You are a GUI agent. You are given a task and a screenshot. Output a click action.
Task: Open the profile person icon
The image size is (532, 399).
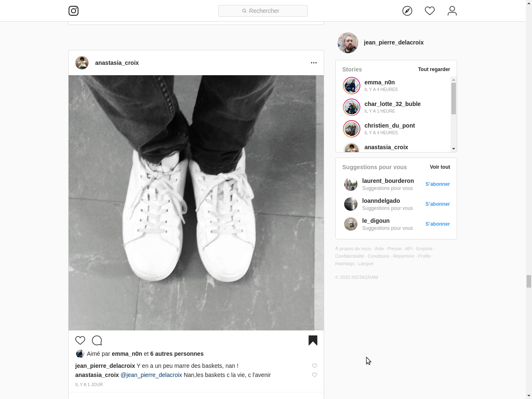452,11
